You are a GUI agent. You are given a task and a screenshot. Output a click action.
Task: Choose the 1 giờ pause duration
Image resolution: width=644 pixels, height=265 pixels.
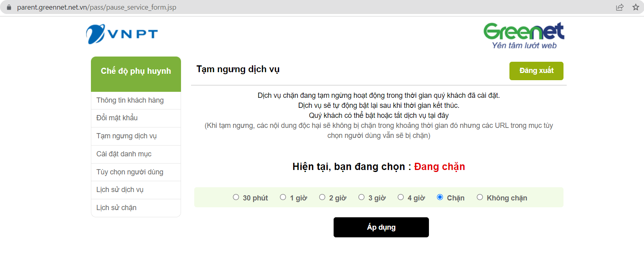pyautogui.click(x=283, y=197)
